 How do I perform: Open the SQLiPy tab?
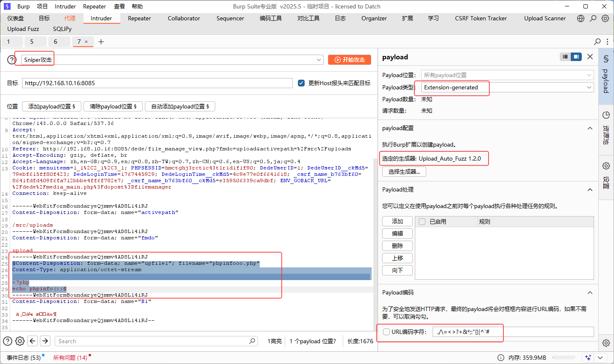pyautogui.click(x=62, y=29)
